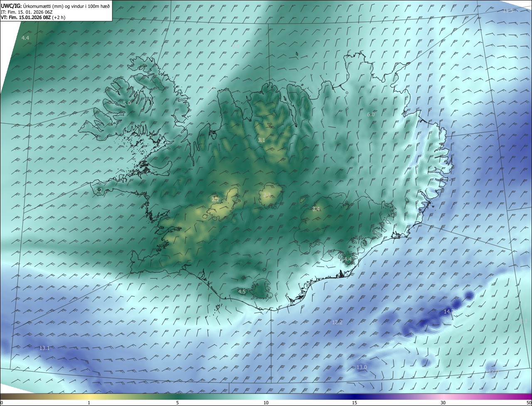Click the dark navy segment of the color bar
532x406 pixels.
pyautogui.click(x=355, y=397)
